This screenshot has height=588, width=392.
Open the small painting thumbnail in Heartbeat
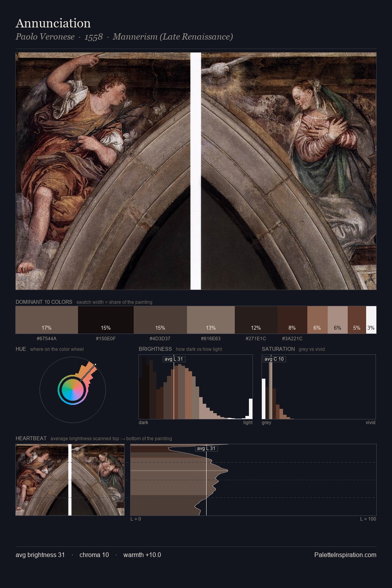pyautogui.click(x=70, y=480)
